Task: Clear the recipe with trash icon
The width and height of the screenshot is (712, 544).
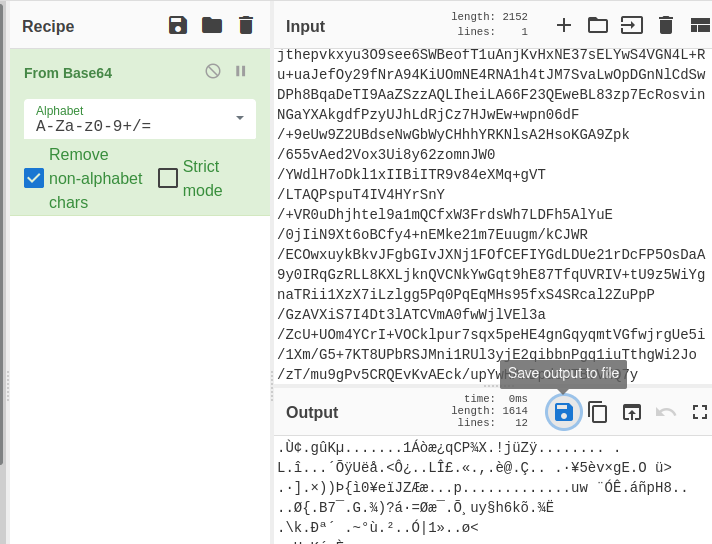Action: 246,25
